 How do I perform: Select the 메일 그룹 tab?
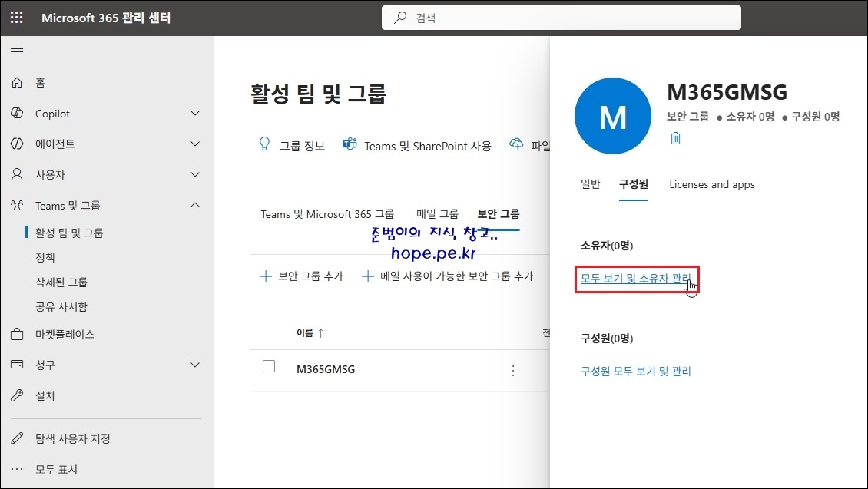coord(437,214)
